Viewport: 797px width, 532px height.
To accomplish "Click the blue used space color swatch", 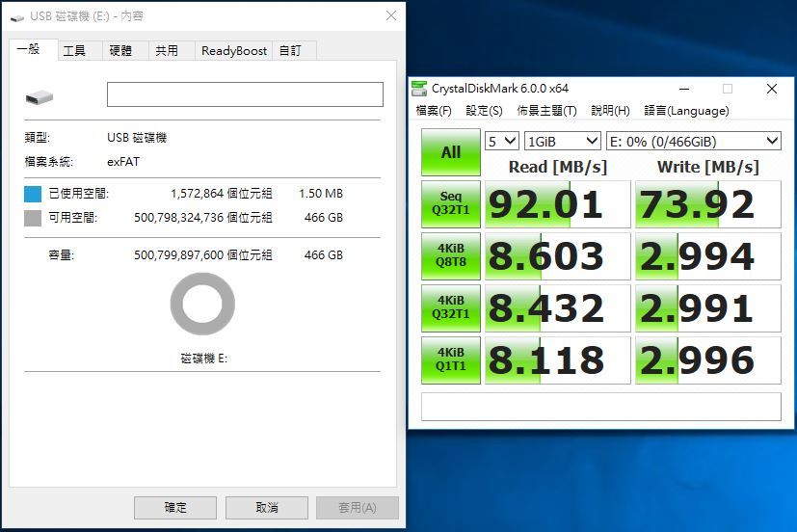I will [33, 194].
